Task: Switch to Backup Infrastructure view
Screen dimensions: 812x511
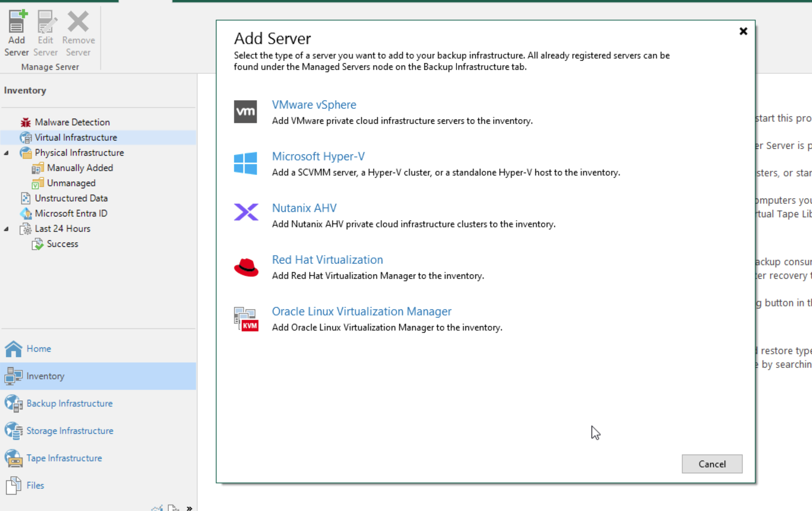Action: (69, 404)
